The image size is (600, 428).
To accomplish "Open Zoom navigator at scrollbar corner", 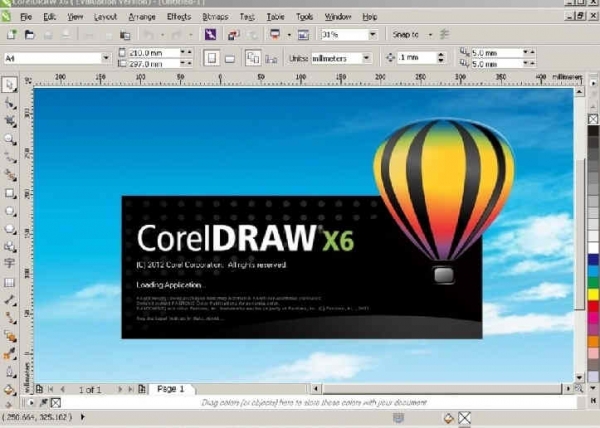I will click(x=579, y=389).
